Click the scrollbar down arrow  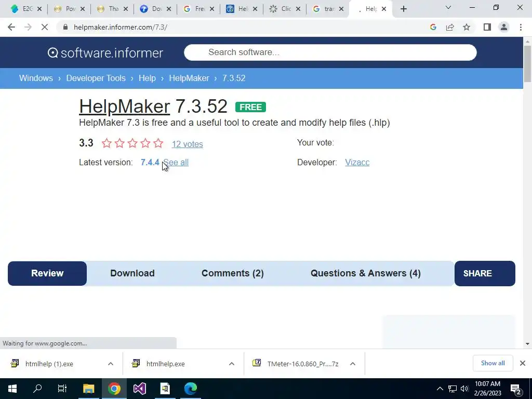tap(527, 344)
